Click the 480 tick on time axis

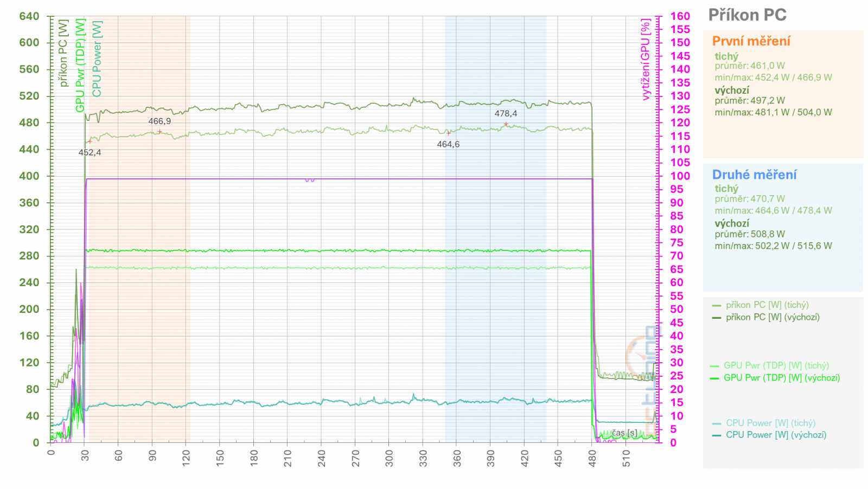592,459
